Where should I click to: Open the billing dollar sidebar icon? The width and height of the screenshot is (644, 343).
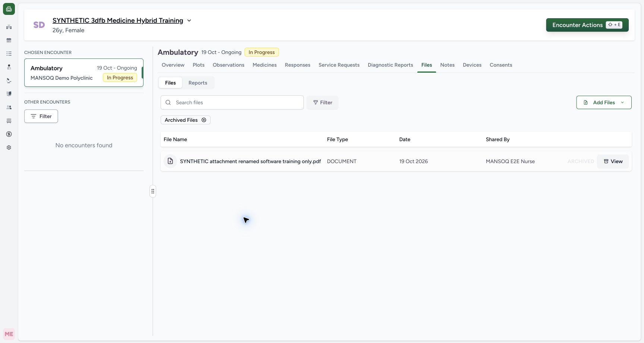click(x=9, y=134)
